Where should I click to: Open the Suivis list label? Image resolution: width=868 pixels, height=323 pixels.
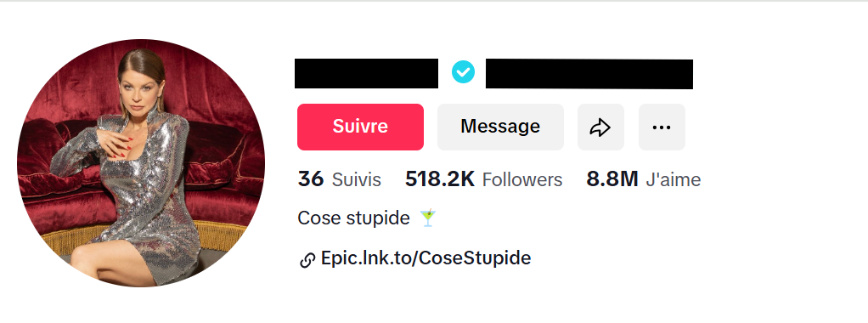click(357, 180)
